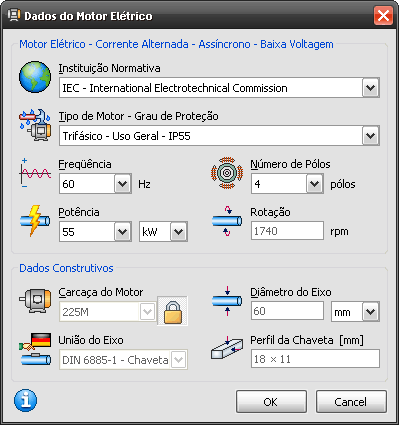Click the shaft diameter icon
Screen dimensions: 399x425
point(227,301)
